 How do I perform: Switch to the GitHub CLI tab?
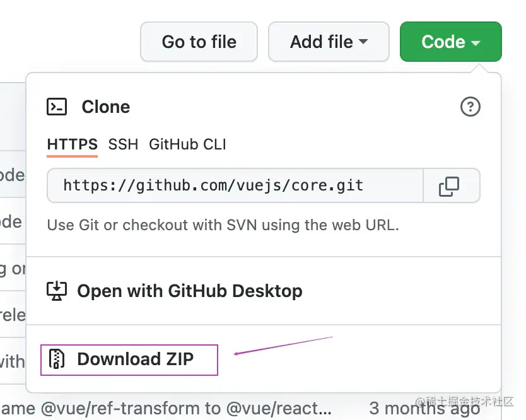[187, 144]
